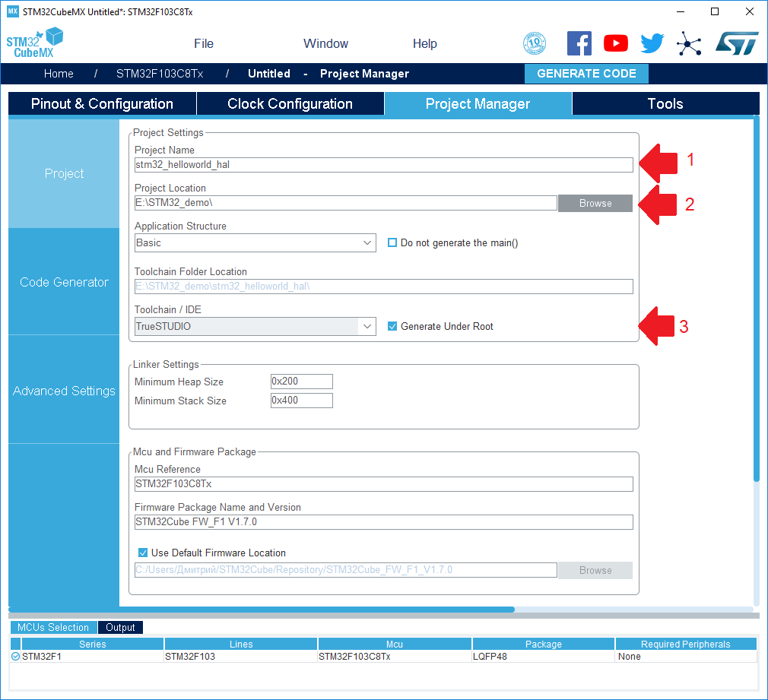Select the Project side tab
Viewport: 768px width, 700px height.
(x=64, y=173)
